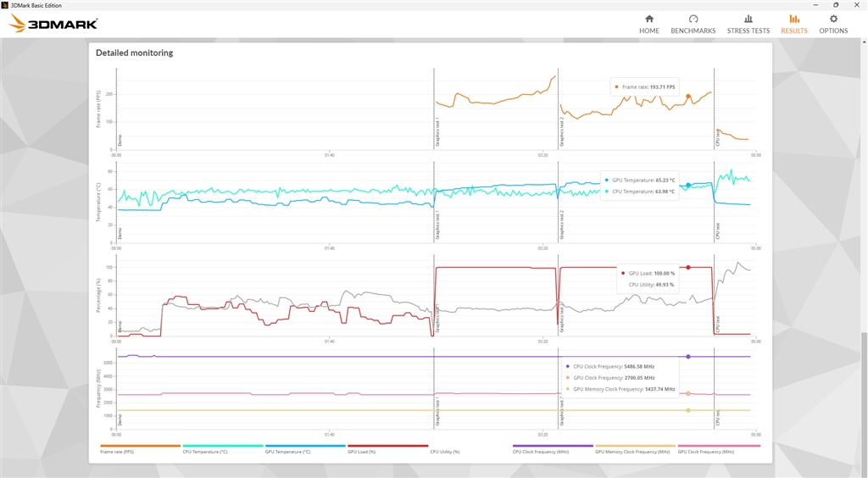Click the pink GPU clock data point marker
The width and height of the screenshot is (868, 478).
coord(688,393)
